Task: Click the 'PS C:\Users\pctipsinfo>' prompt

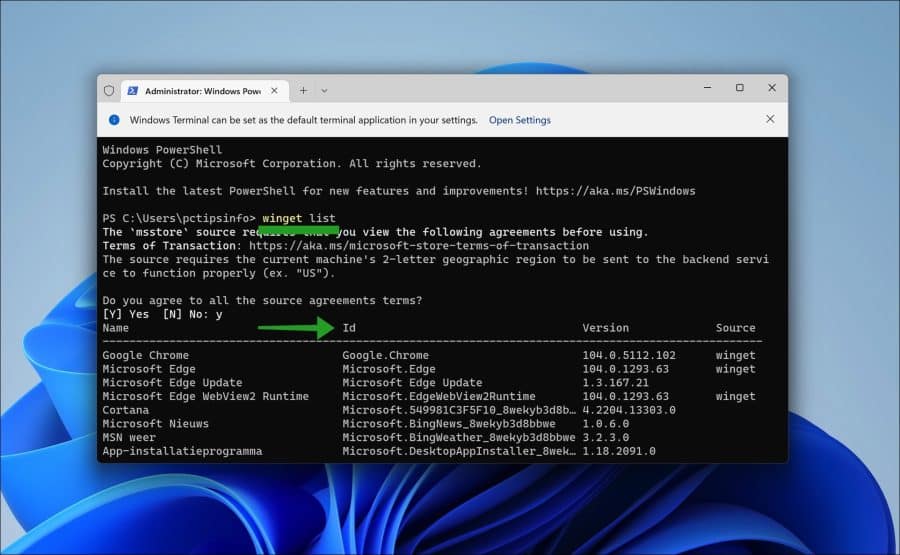Action: click(179, 218)
